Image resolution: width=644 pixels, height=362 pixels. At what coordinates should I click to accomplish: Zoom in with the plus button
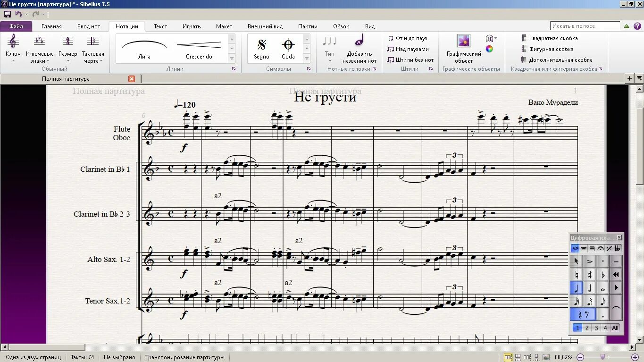coord(635,357)
